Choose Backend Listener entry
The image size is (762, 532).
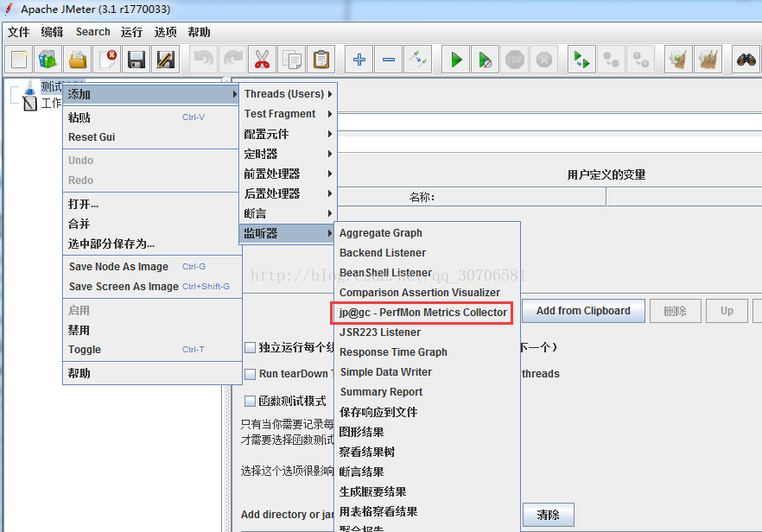427,253
